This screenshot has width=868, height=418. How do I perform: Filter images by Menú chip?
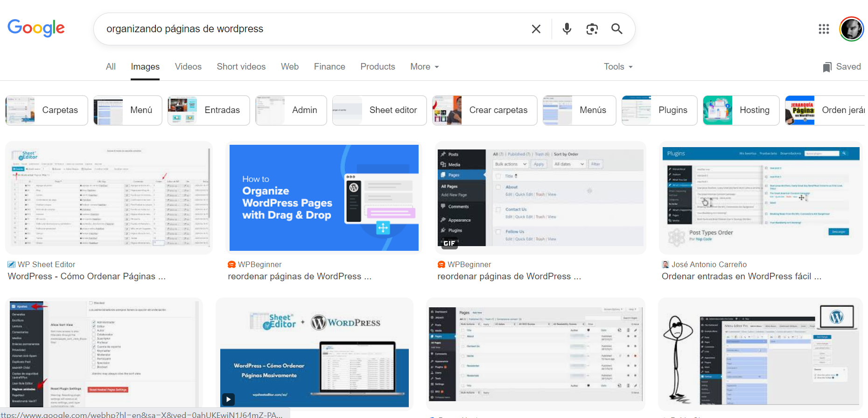pyautogui.click(x=128, y=110)
